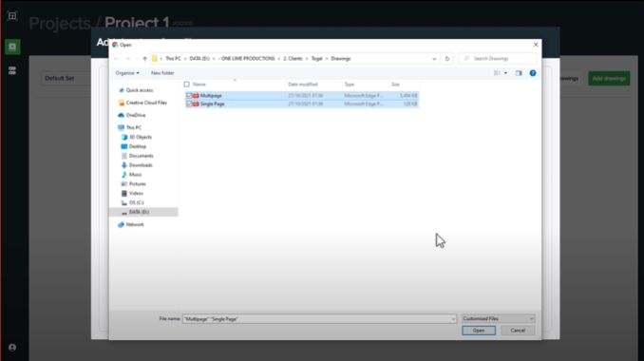Open the Customised Files type dropdown
Screen dimensions: 644x361
pyautogui.click(x=498, y=318)
